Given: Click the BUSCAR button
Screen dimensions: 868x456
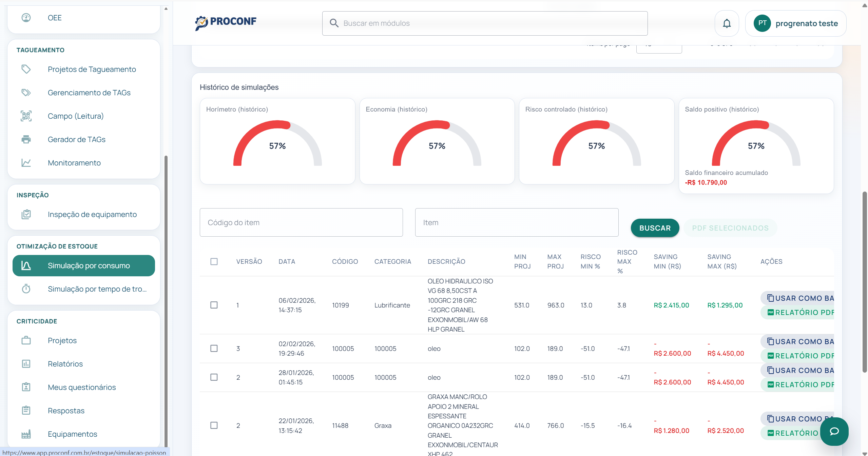Looking at the screenshot, I should tap(655, 228).
